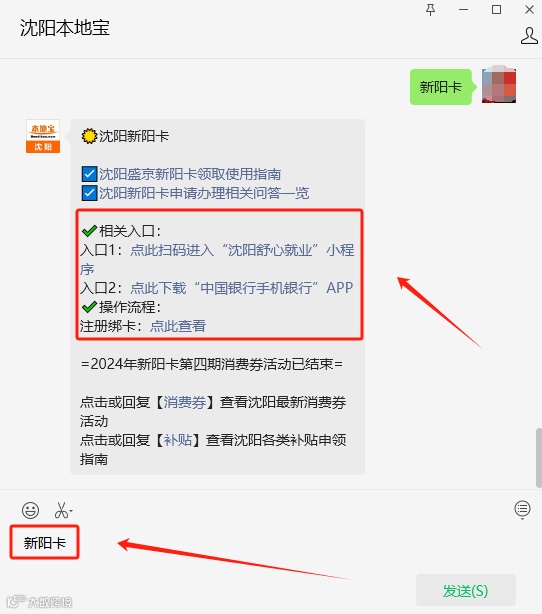Image resolution: width=542 pixels, height=614 pixels.
Task: Click the chat history vertical scrollbar
Action: 539,458
